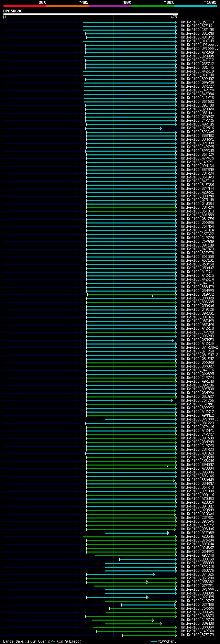Click hit label UniRef100_A8IMA1
Viewport: 220px width, 644px height.
coord(197,113)
